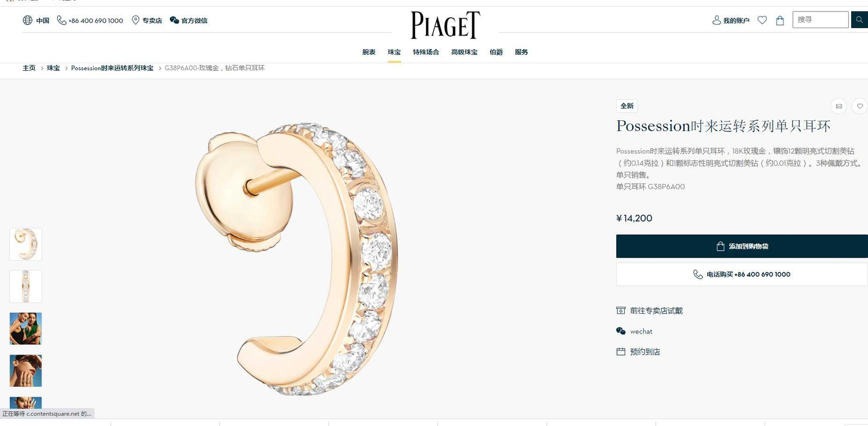Open the 腕表 menu
This screenshot has height=426, width=868.
pos(369,52)
